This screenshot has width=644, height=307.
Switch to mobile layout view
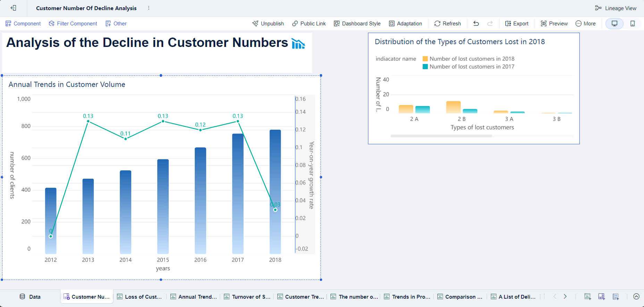tap(633, 23)
